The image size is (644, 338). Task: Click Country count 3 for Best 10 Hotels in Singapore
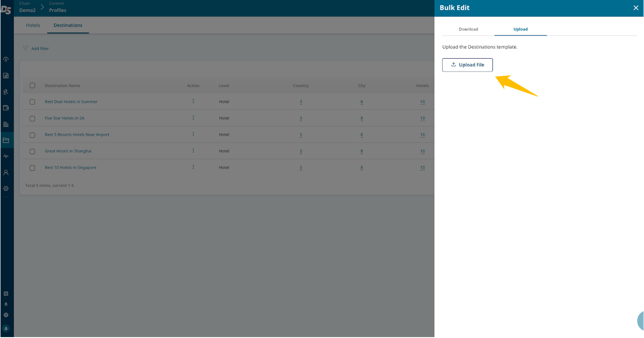click(x=301, y=168)
